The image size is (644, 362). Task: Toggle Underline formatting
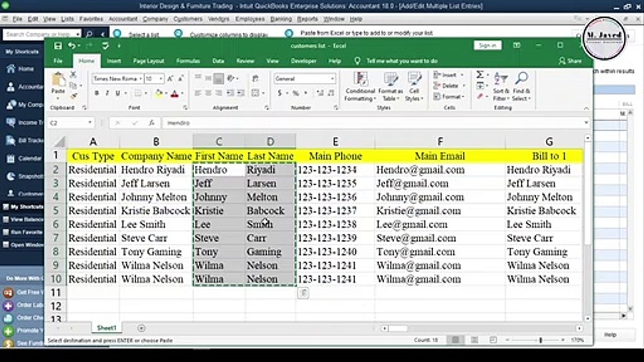[118, 93]
